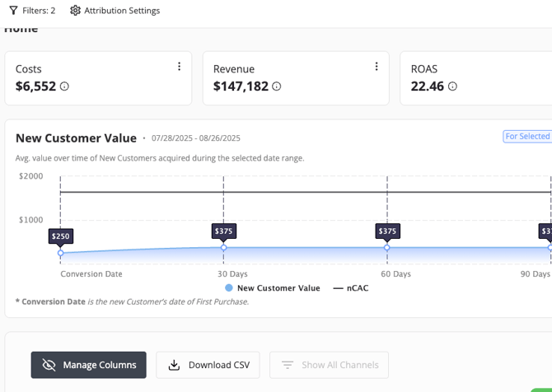Select the $250 Conversion Date data point
Image resolution: width=552 pixels, height=392 pixels.
pos(60,253)
